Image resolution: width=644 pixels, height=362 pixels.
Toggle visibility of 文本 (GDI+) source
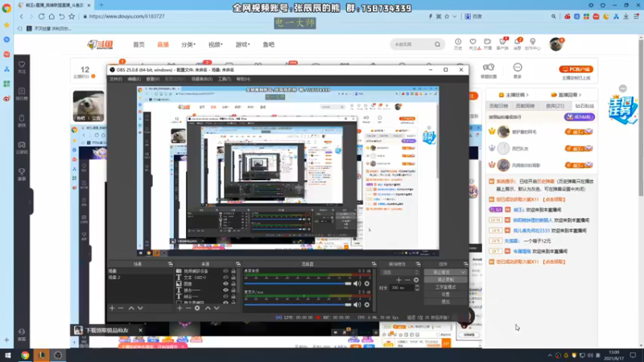click(225, 278)
